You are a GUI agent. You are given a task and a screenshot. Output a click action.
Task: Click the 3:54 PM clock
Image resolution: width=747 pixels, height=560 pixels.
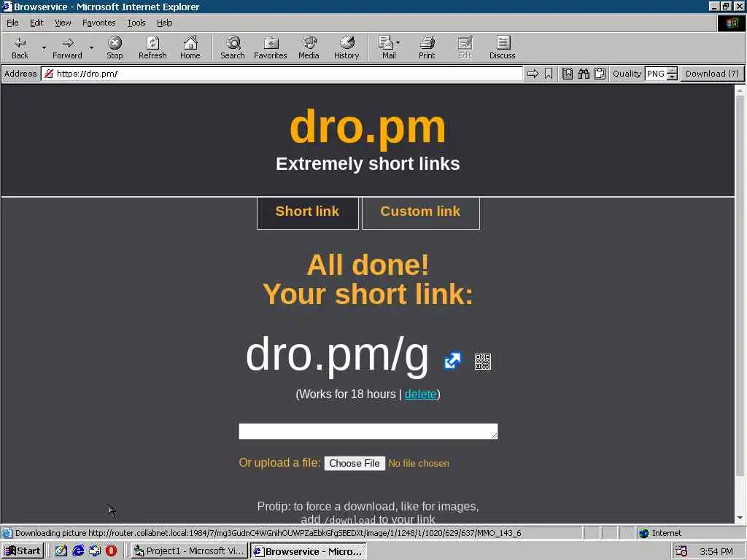[716, 551]
